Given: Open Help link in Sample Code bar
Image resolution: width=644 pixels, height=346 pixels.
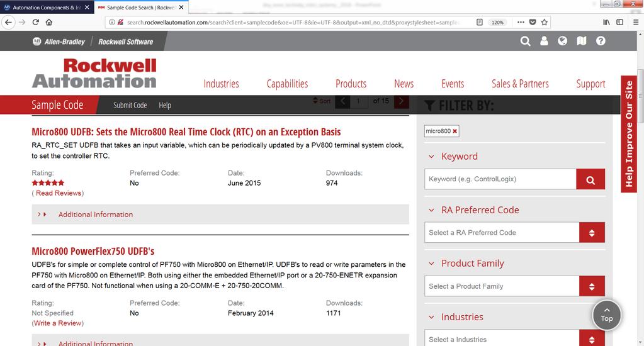Looking at the screenshot, I should click(x=165, y=105).
